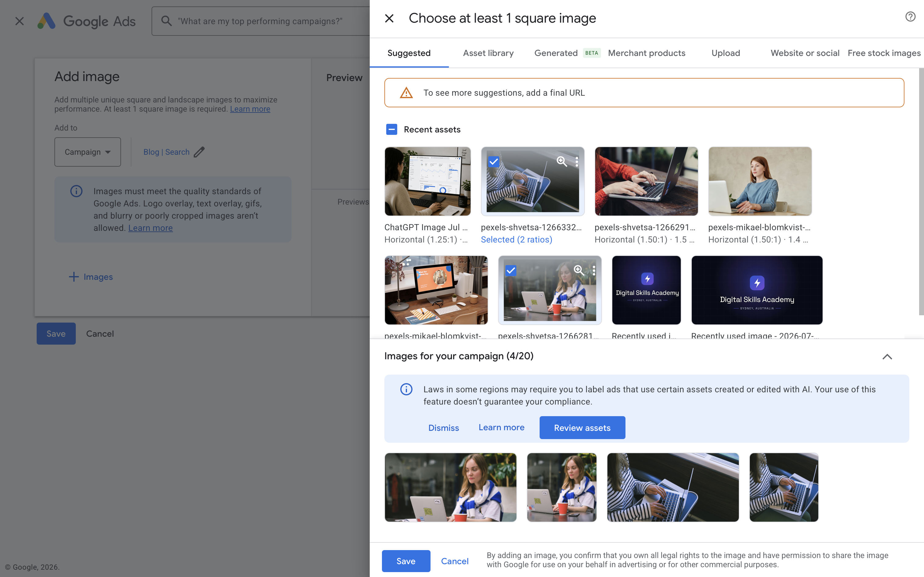Zoom the pexels-shvetsa-1266332 image preview

click(x=561, y=161)
